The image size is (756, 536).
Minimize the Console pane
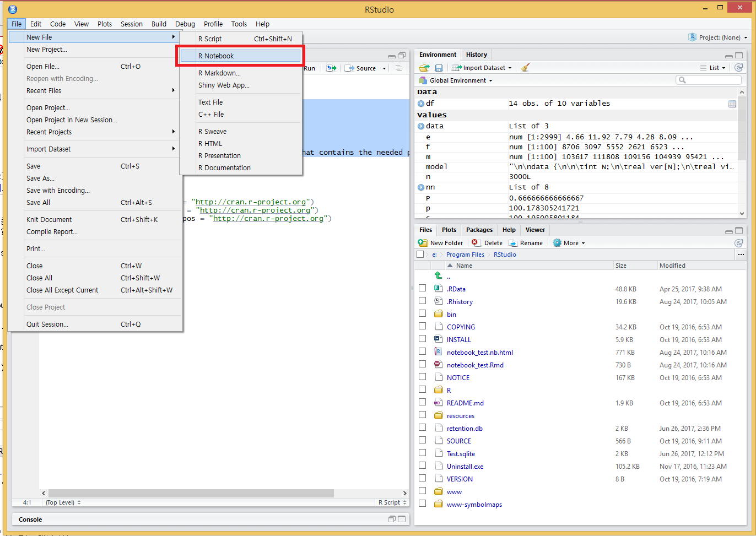(x=391, y=519)
